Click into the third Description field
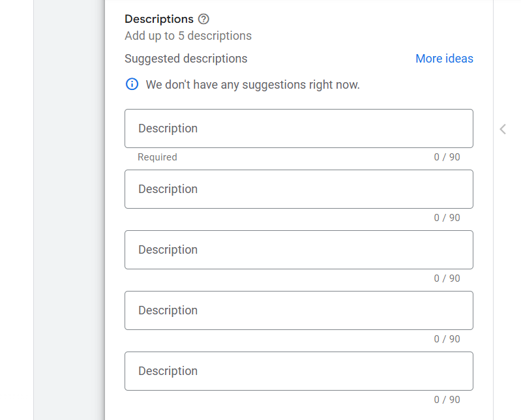The image size is (521, 420). tap(299, 250)
